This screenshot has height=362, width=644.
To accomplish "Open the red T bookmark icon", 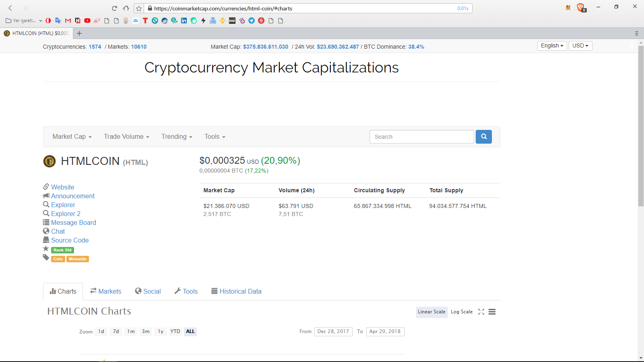I will pyautogui.click(x=145, y=21).
